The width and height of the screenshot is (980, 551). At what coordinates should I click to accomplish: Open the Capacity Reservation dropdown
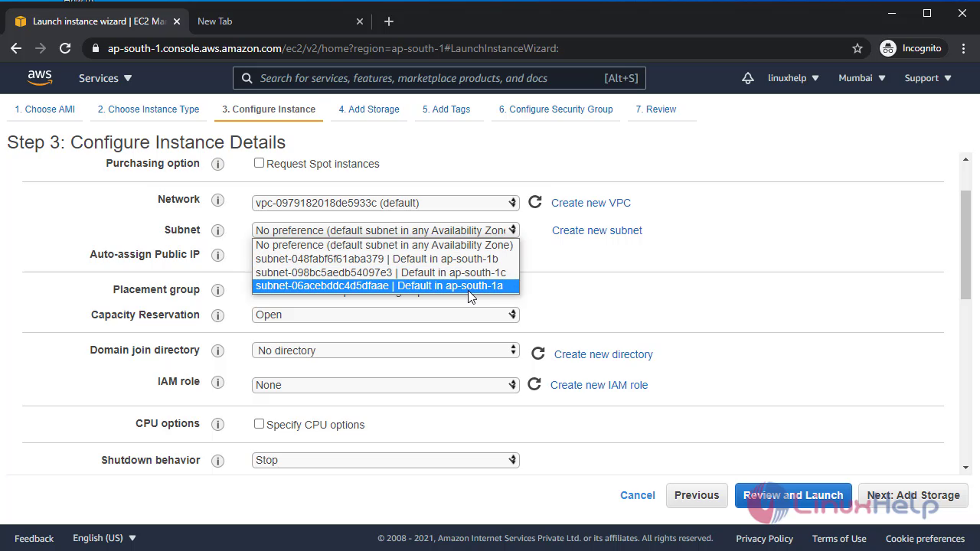pyautogui.click(x=386, y=315)
